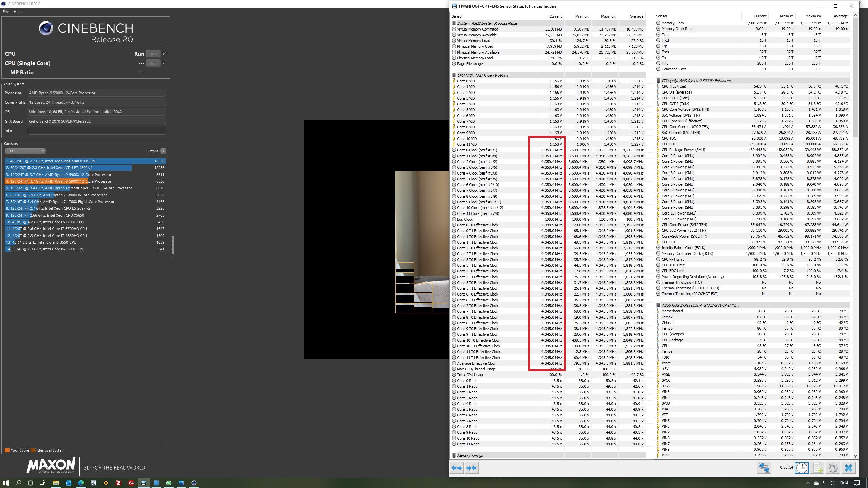The width and height of the screenshot is (868, 488).
Task: Open the Windows notification center
Action: tap(856, 483)
